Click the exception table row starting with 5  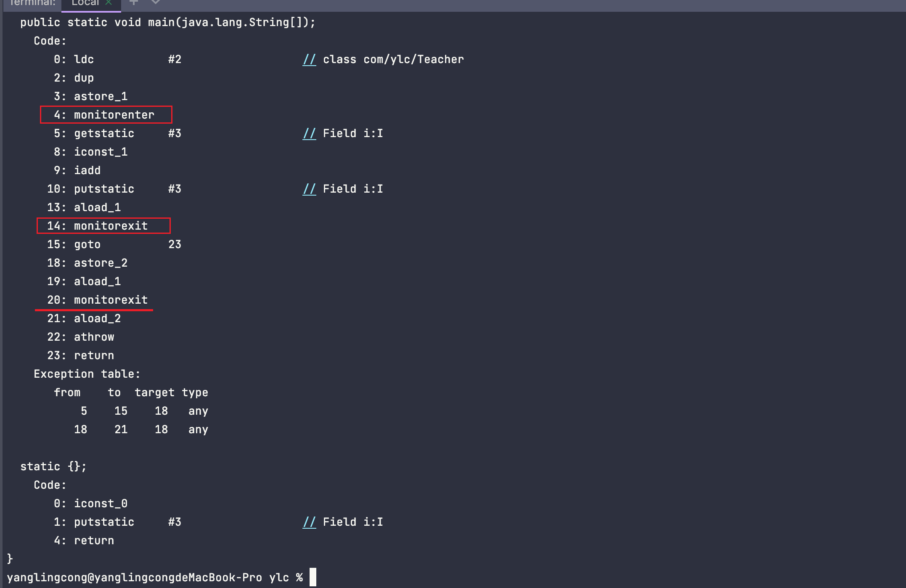(x=144, y=411)
